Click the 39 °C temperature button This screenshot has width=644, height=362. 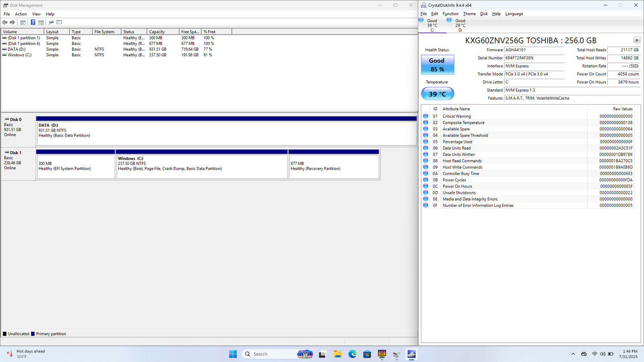tap(437, 94)
